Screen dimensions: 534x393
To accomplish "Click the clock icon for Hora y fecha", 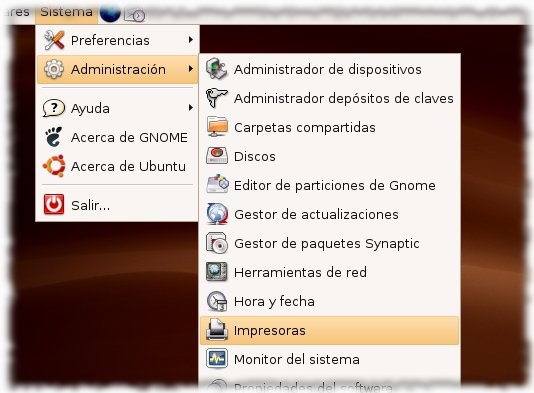I will click(217, 301).
